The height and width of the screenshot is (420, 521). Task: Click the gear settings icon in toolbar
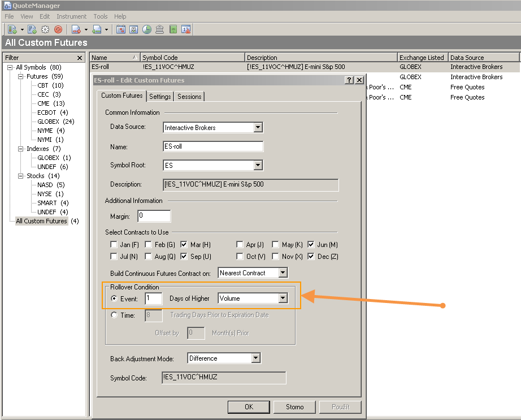[x=45, y=29]
